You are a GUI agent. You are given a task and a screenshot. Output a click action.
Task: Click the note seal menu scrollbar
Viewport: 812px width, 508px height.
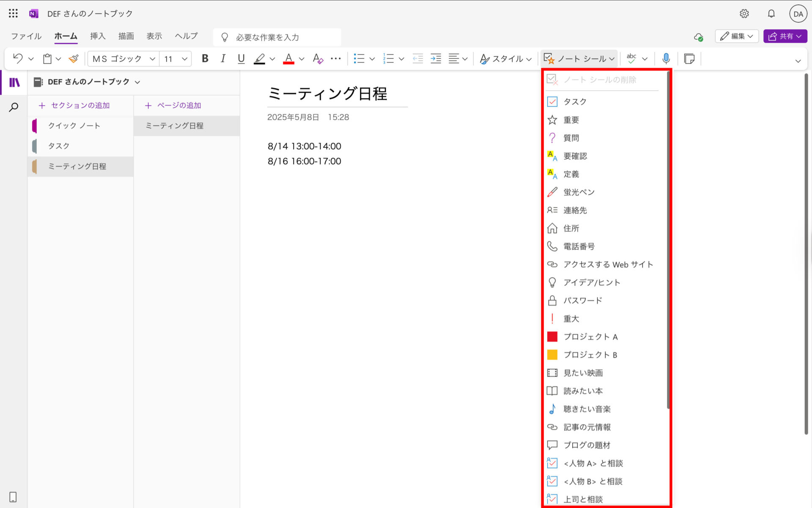pyautogui.click(x=667, y=237)
